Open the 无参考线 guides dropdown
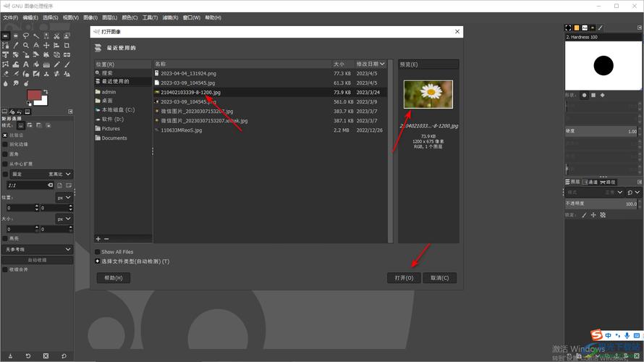This screenshot has width=644, height=362. [x=38, y=249]
